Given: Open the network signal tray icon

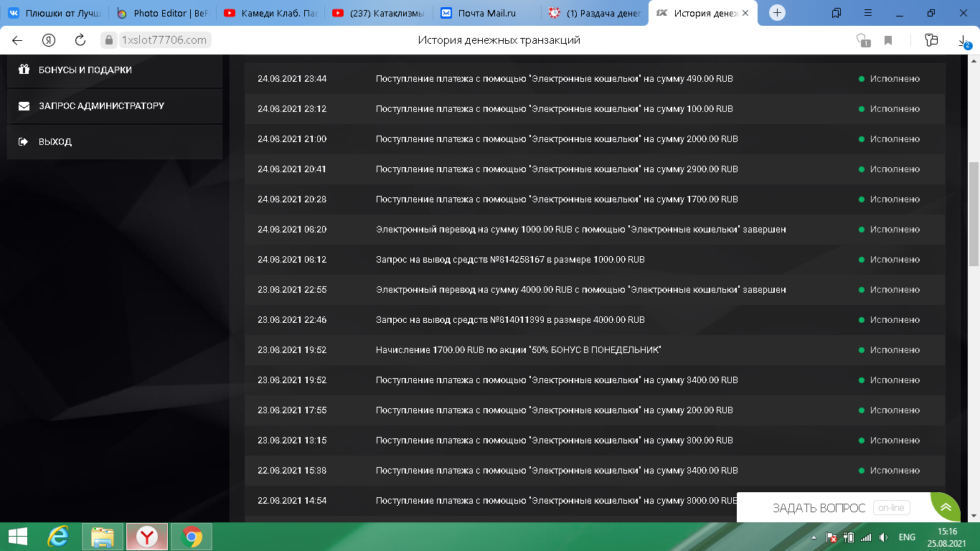Looking at the screenshot, I should (x=866, y=537).
